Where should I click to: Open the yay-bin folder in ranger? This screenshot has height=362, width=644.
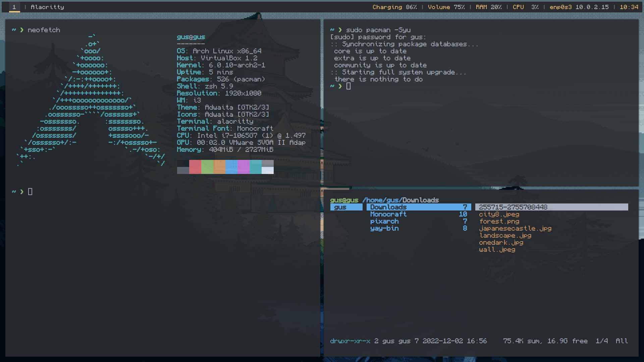tap(384, 228)
